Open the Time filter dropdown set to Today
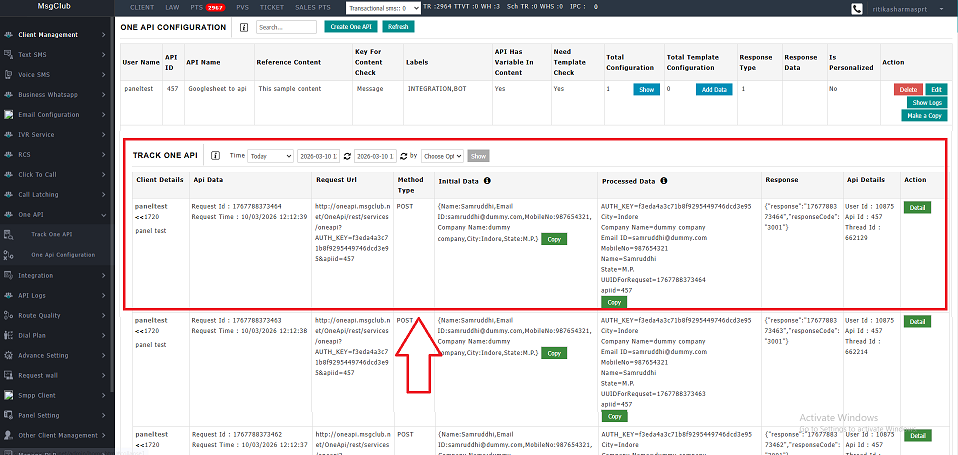The height and width of the screenshot is (455, 958). [x=270, y=156]
